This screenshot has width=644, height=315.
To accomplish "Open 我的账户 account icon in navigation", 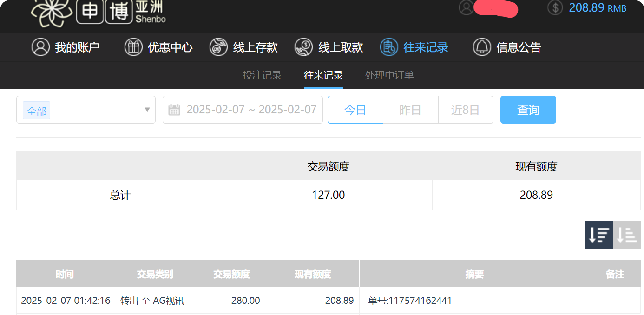I will (x=40, y=47).
